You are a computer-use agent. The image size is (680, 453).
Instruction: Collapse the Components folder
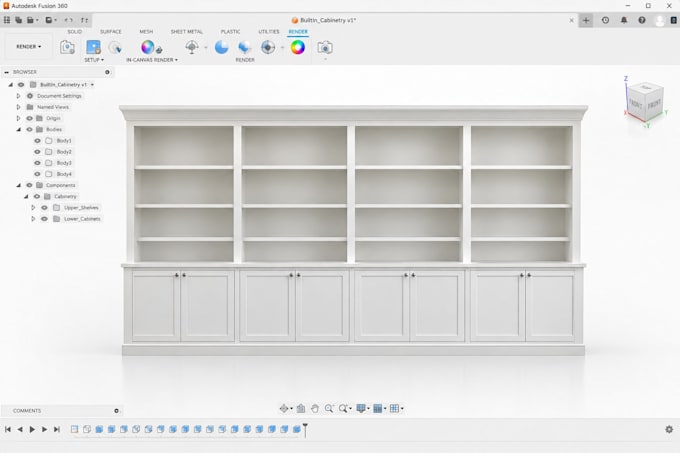(x=19, y=186)
